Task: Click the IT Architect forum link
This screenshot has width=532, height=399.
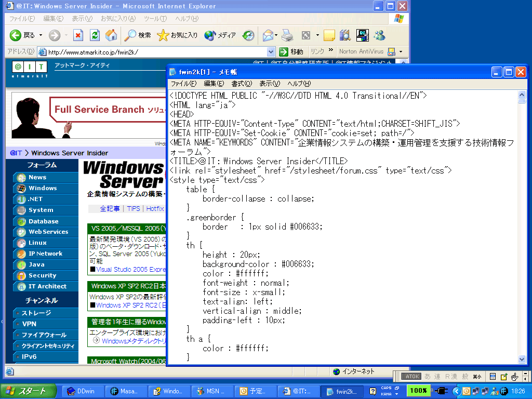Action: click(x=46, y=286)
